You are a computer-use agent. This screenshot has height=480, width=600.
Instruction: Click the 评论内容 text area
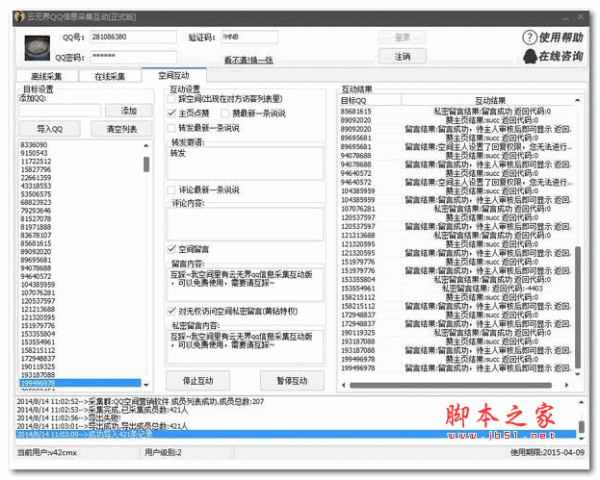245,225
